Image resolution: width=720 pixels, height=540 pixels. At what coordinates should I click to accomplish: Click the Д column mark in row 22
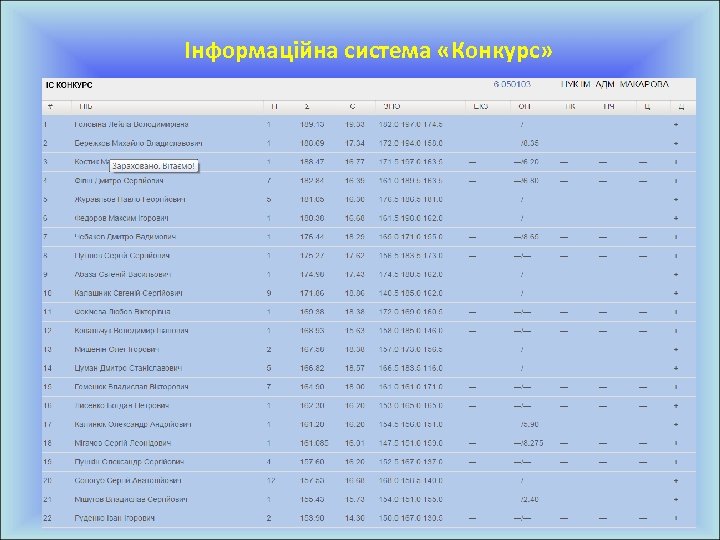676,518
